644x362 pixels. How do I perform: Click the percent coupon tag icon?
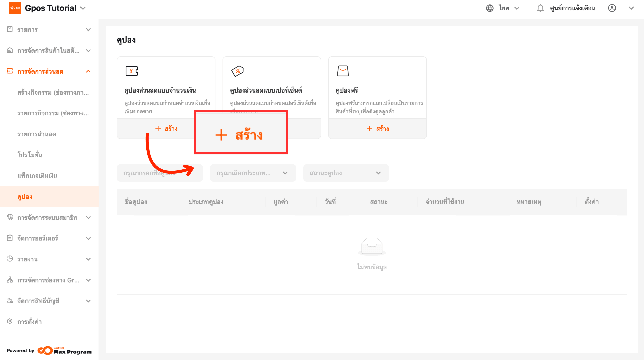[237, 71]
